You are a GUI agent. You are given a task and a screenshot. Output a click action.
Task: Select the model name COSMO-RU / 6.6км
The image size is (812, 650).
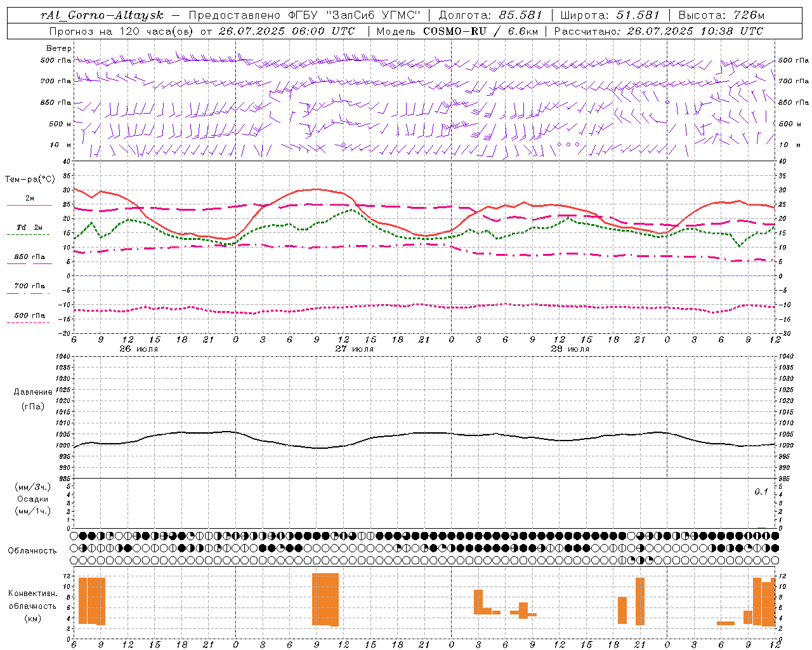[x=480, y=31]
